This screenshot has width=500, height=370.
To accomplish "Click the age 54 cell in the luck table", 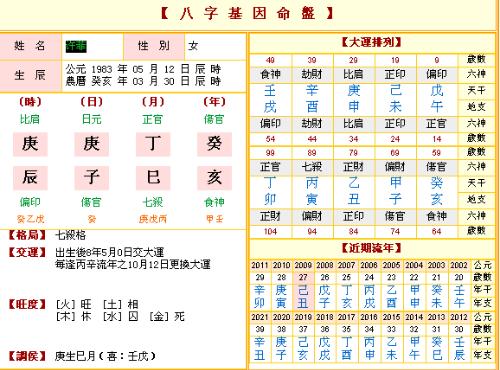I will 270,139.
